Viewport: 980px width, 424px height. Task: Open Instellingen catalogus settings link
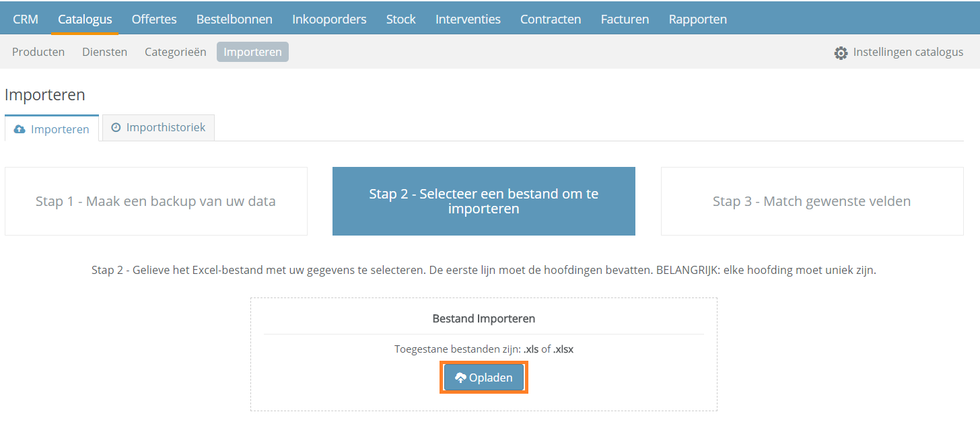pos(899,52)
